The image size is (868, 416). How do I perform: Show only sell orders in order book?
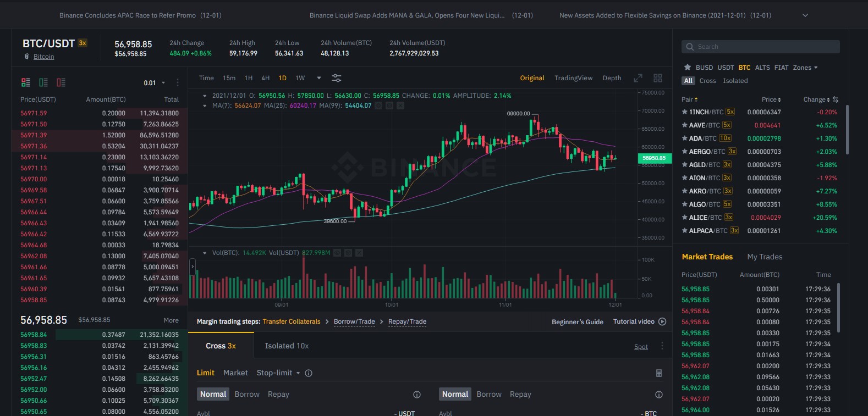coord(61,82)
